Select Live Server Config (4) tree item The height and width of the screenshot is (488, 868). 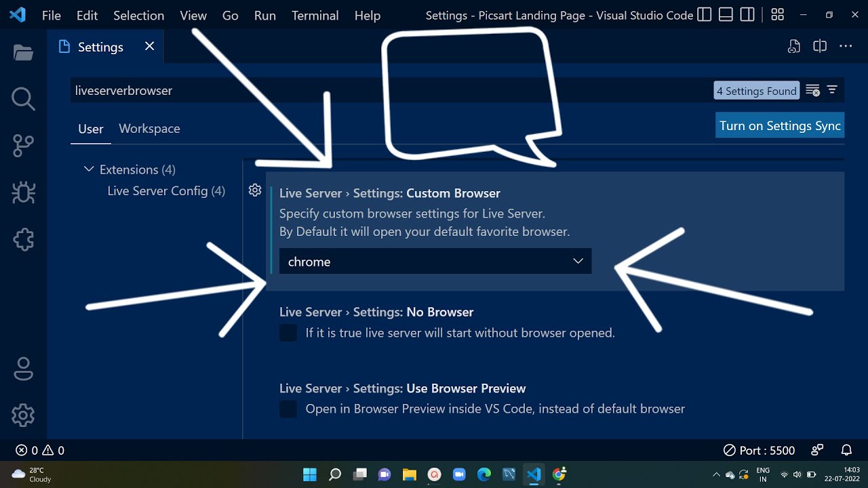pos(165,191)
